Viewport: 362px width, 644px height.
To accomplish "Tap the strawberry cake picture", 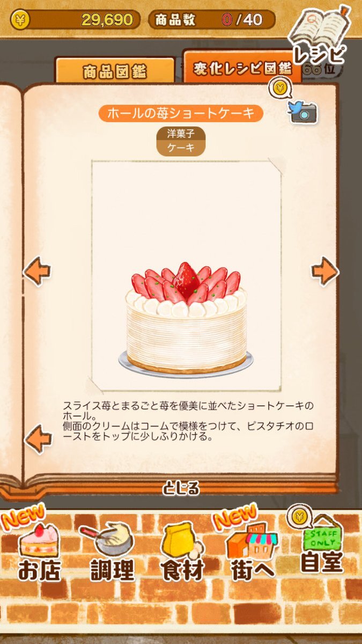I will pyautogui.click(x=186, y=319).
